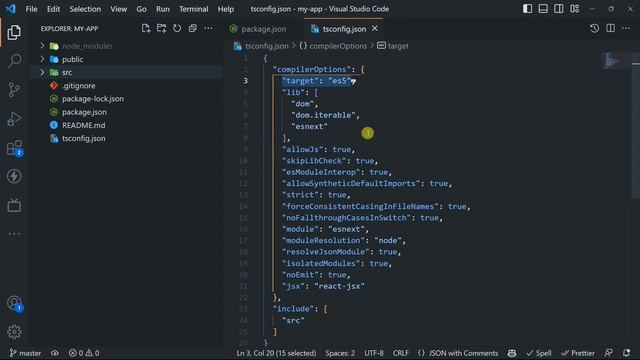Image resolution: width=640 pixels, height=360 pixels.
Task: Open the TV-shaped view icon in activity bar
Action: [x=14, y=205]
